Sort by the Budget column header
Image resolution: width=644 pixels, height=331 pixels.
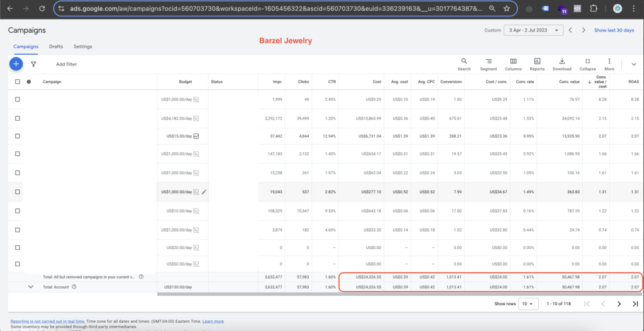tap(186, 81)
